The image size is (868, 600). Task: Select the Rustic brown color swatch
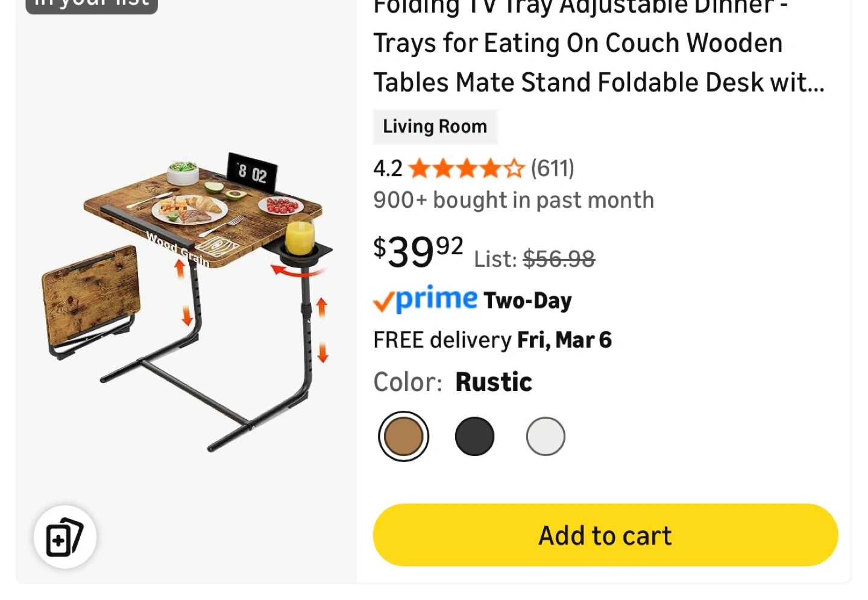(403, 436)
